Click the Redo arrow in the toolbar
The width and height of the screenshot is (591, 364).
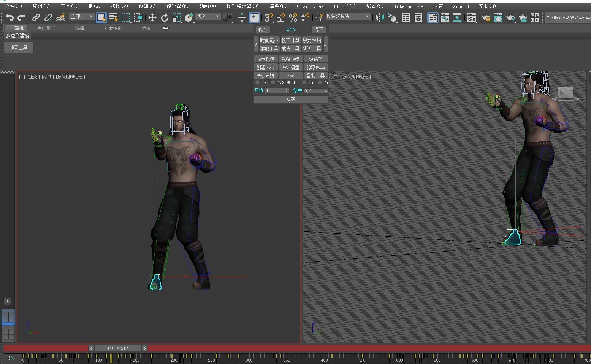(22, 17)
